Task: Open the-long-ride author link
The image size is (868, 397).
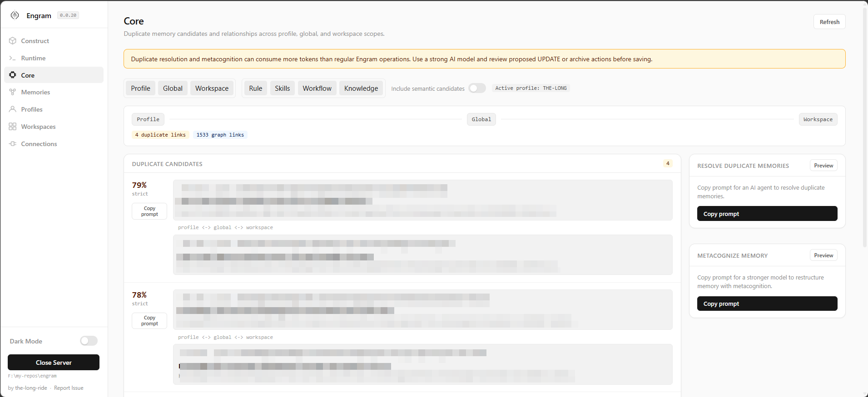Action: coord(31,388)
